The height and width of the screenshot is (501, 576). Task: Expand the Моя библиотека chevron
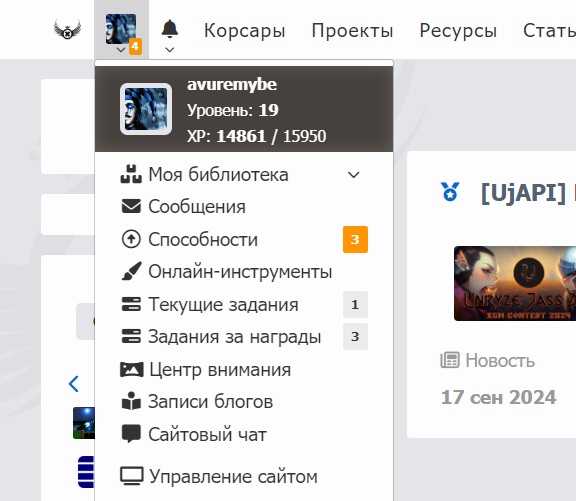click(353, 175)
